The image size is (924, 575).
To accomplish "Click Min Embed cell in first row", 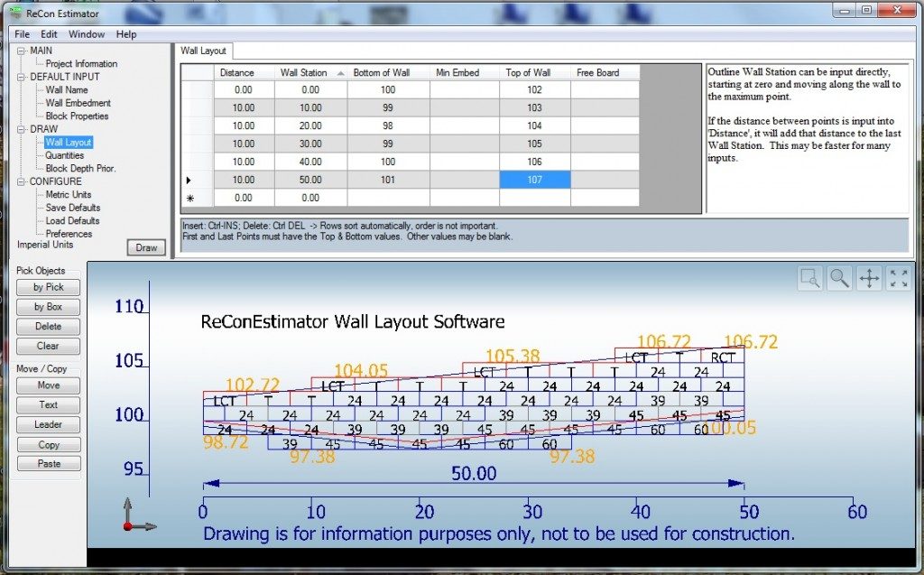I will (465, 89).
